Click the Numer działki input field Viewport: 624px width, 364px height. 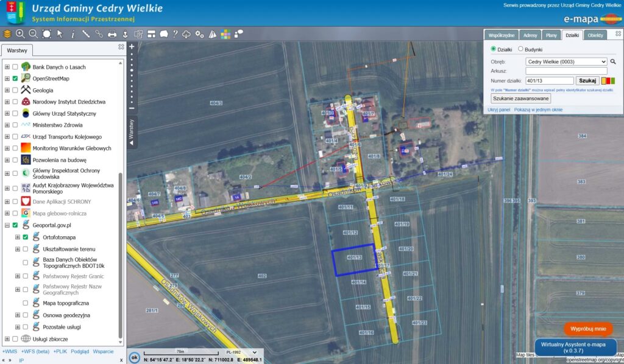(x=549, y=80)
